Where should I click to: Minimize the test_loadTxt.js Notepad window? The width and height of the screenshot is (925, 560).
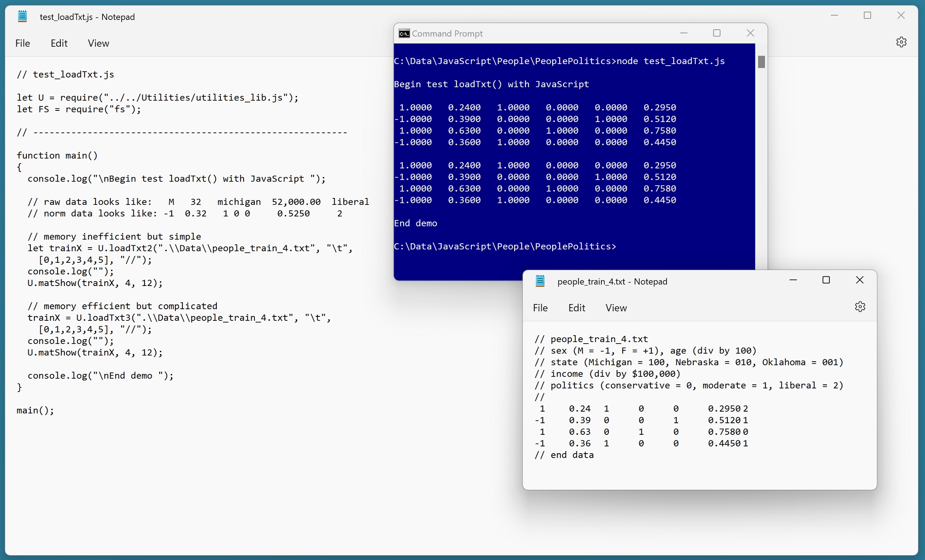point(834,16)
